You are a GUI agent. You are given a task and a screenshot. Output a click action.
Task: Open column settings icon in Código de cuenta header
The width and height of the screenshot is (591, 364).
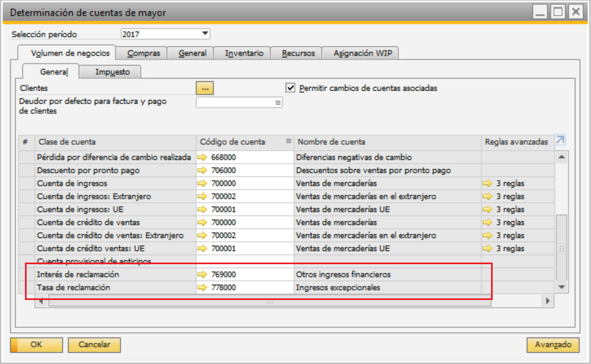pos(288,142)
